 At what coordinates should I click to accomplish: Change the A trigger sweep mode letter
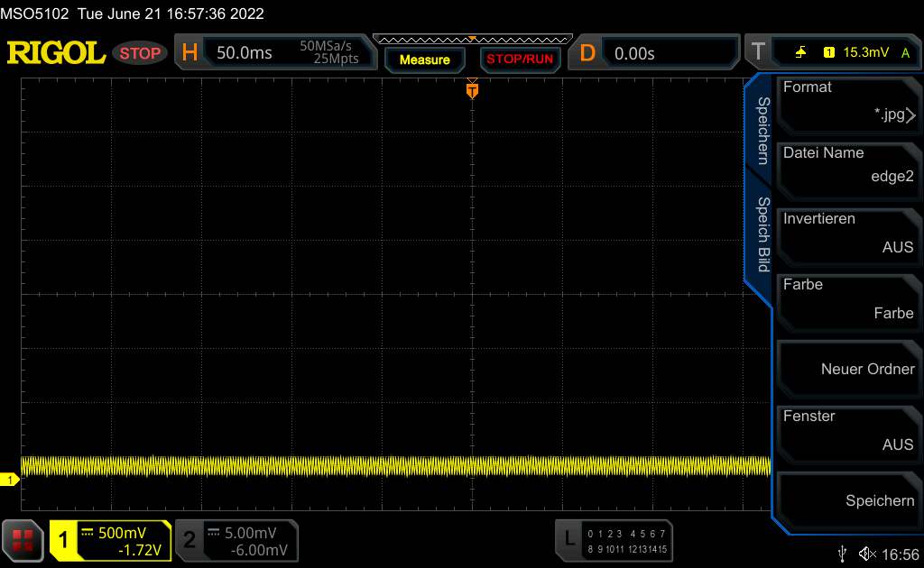click(x=905, y=53)
